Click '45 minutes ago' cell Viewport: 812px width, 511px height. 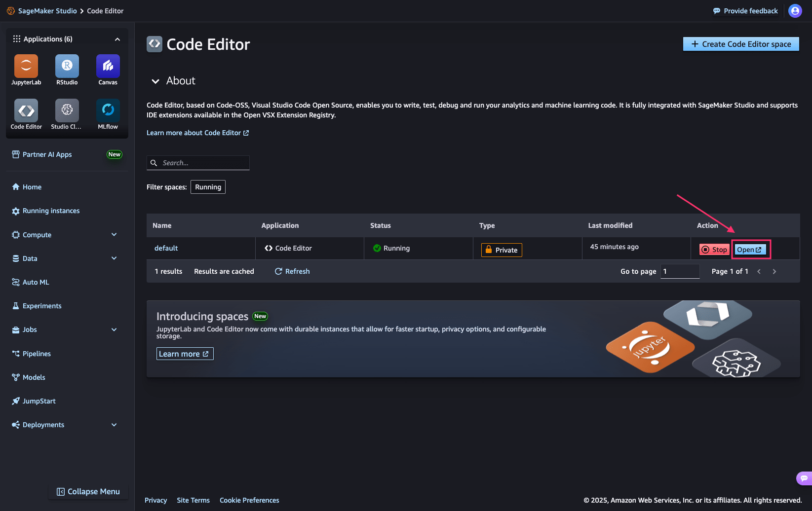pyautogui.click(x=615, y=247)
